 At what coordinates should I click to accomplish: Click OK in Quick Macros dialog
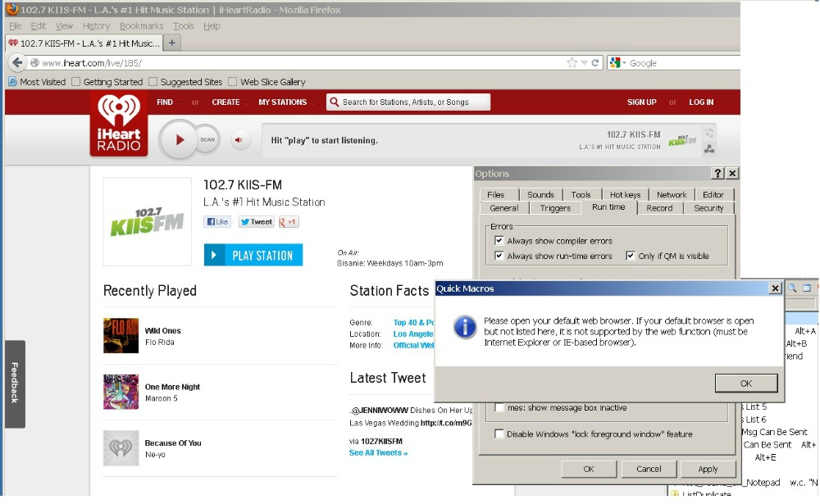tap(745, 384)
